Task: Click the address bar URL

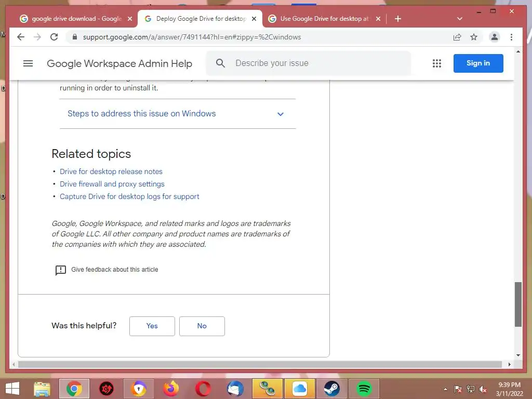Action: coord(192,37)
